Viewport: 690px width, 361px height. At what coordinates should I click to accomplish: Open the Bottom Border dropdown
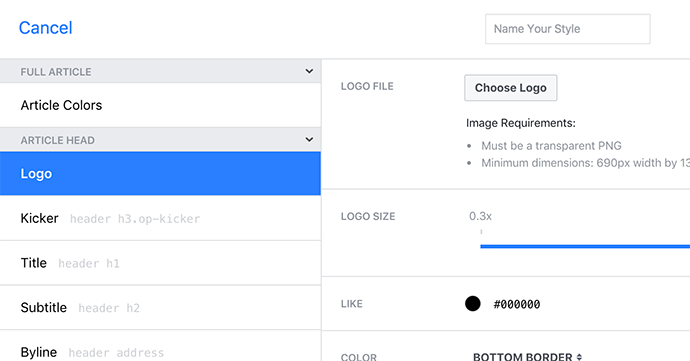pyautogui.click(x=527, y=357)
